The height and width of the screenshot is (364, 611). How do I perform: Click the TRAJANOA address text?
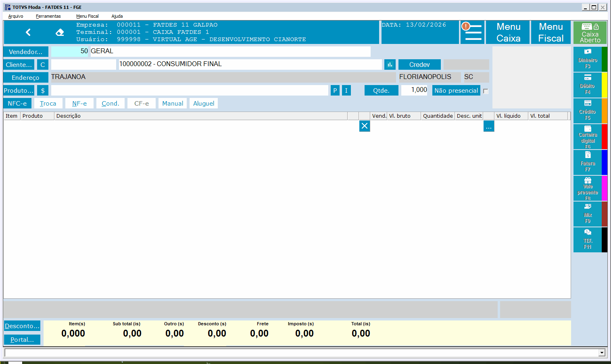coord(68,77)
